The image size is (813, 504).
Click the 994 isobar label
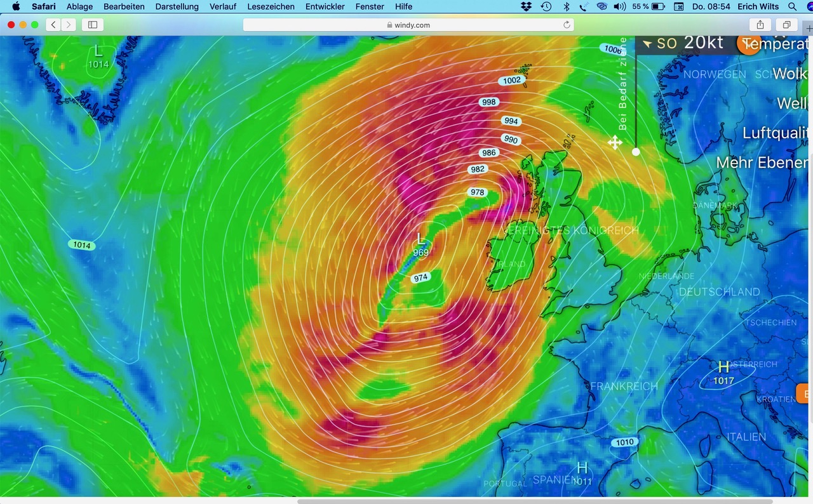(511, 121)
